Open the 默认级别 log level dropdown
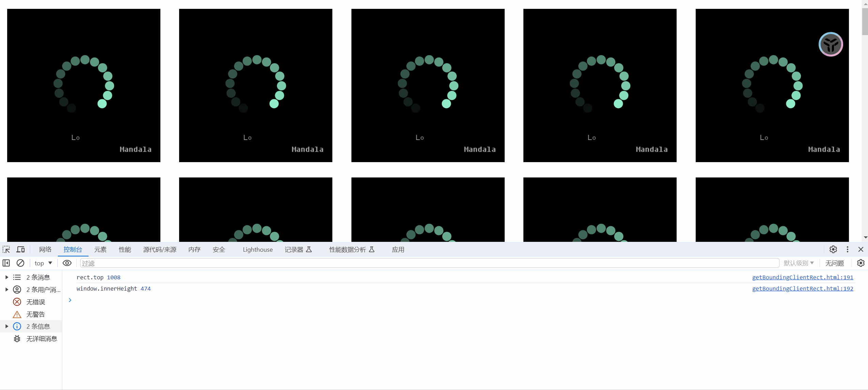Image resolution: width=868 pixels, height=390 pixels. click(798, 263)
